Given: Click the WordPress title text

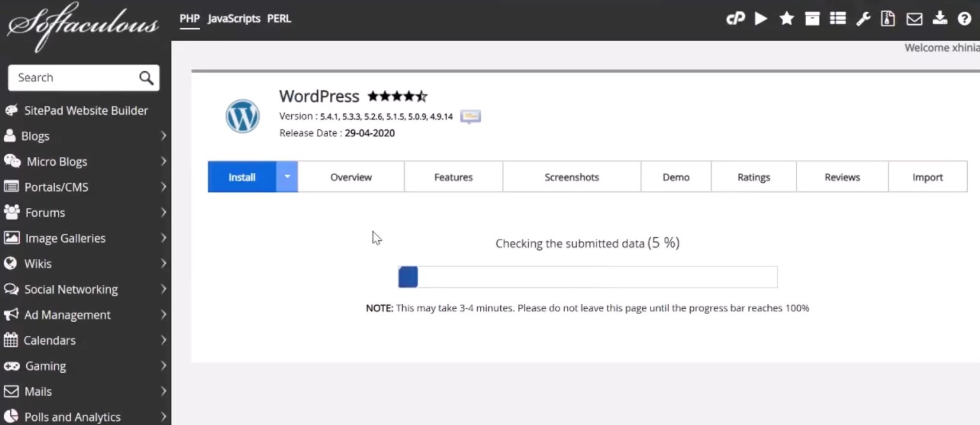Looking at the screenshot, I should click(x=319, y=96).
